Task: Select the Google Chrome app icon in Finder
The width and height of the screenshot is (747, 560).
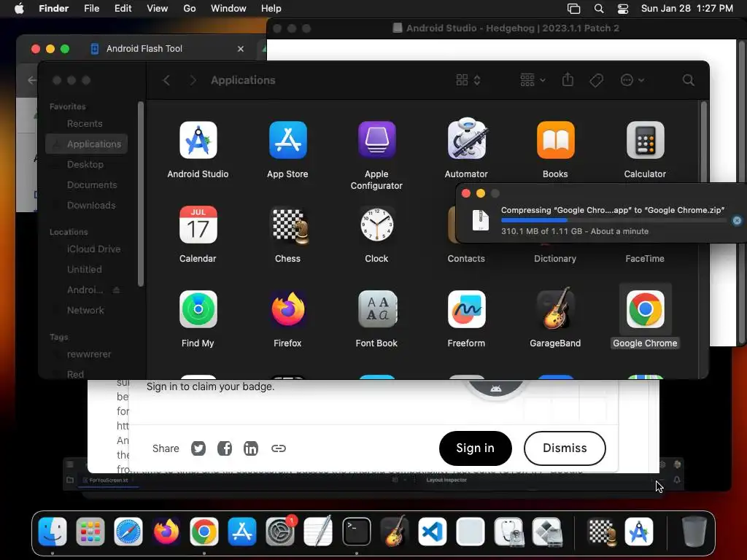Action: (x=645, y=309)
